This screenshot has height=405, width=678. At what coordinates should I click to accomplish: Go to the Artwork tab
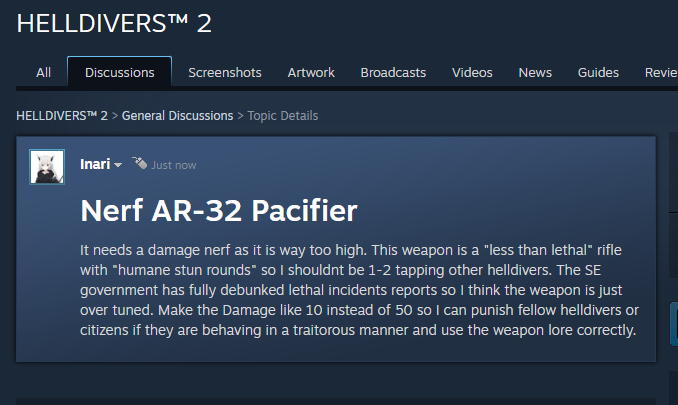(x=311, y=72)
